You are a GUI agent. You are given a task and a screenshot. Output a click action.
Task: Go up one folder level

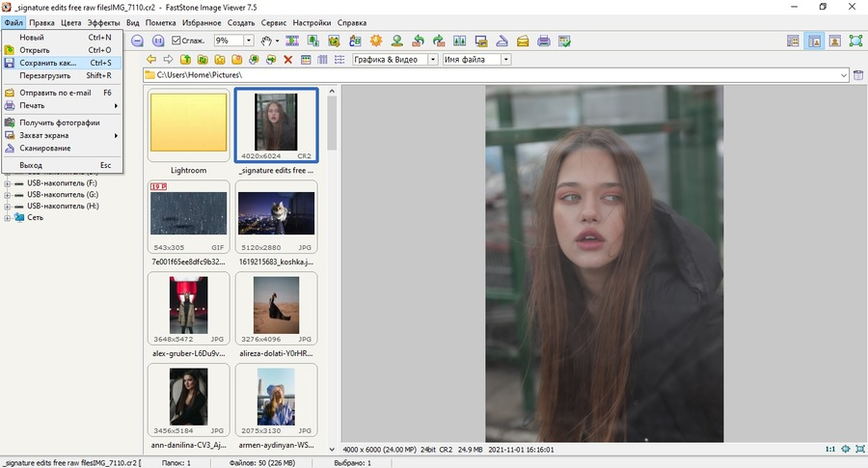185,59
